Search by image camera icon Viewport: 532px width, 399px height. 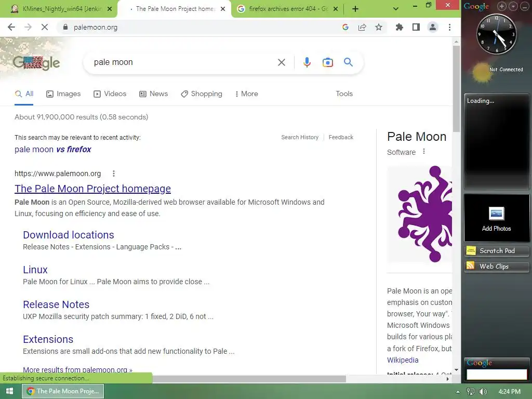tap(327, 62)
